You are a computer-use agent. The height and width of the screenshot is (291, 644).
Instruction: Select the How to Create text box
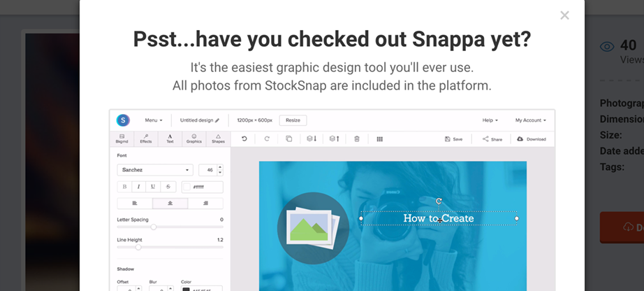[x=439, y=218]
